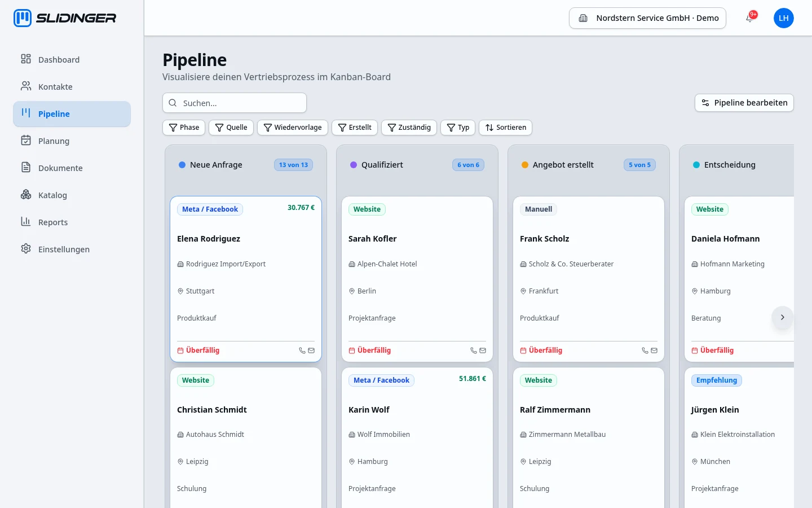The image size is (812, 508).
Task: Click the building icon in the company selector
Action: (x=584, y=18)
